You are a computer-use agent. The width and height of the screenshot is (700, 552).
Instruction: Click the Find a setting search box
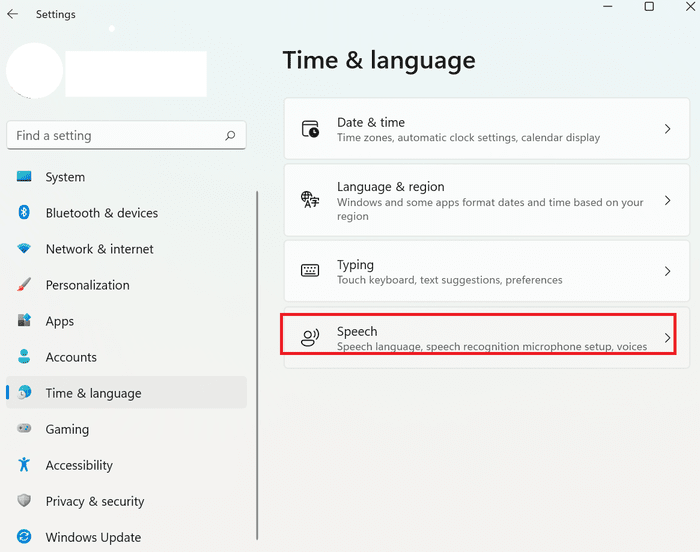click(126, 135)
